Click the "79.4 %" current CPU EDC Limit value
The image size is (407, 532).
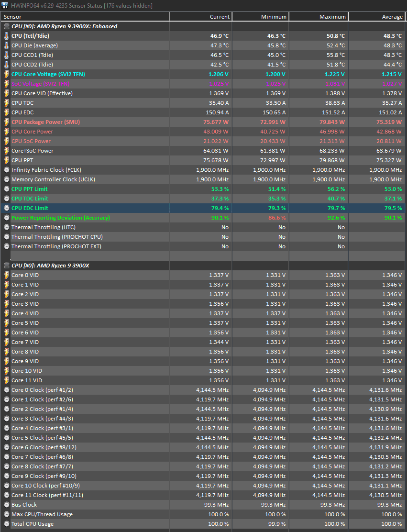220,208
